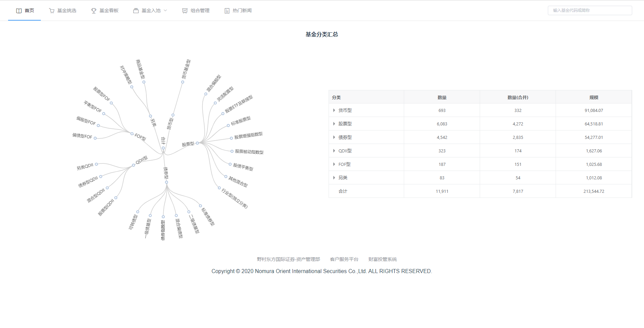Click the 数量 column header
Image resolution: width=644 pixels, height=328 pixels.
442,97
